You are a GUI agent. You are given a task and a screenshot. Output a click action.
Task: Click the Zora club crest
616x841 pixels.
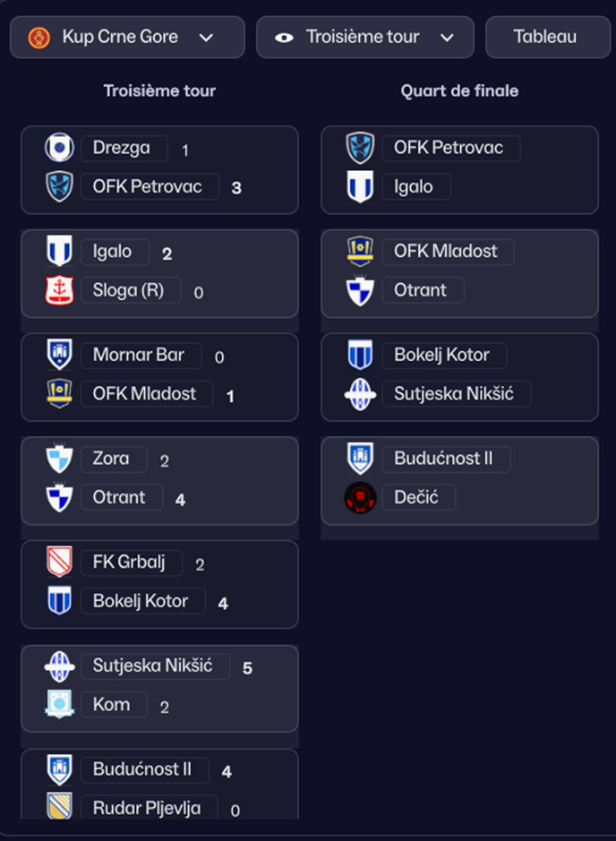pyautogui.click(x=59, y=459)
